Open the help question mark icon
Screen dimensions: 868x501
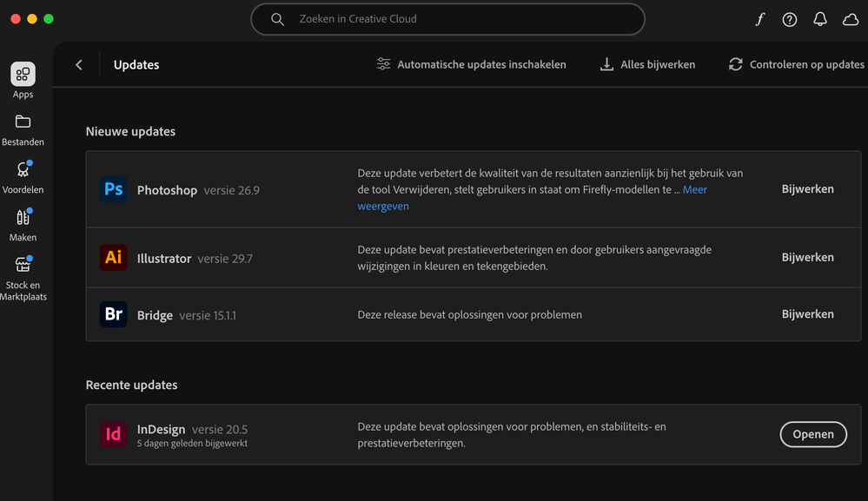[790, 19]
